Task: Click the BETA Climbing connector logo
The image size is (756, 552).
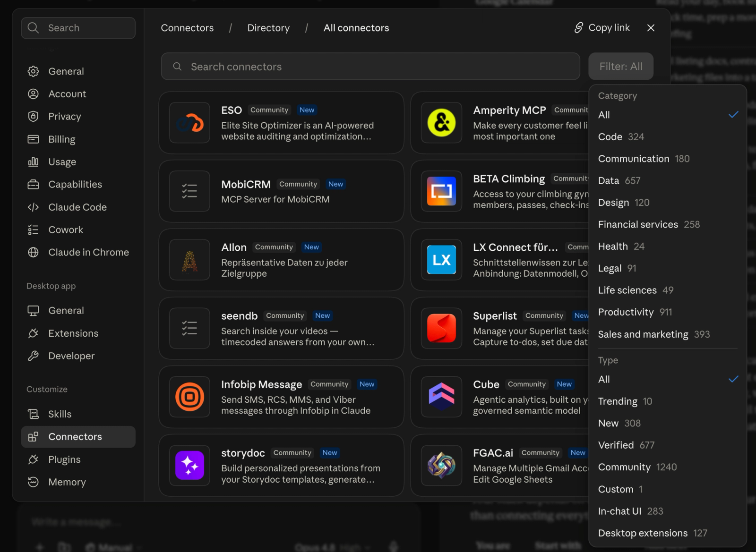Action: coord(441,191)
